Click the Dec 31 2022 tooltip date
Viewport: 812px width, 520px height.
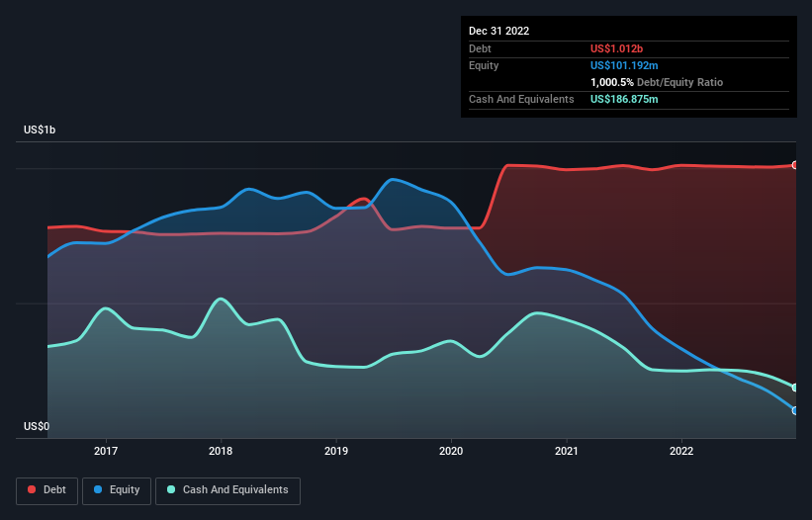tap(498, 31)
